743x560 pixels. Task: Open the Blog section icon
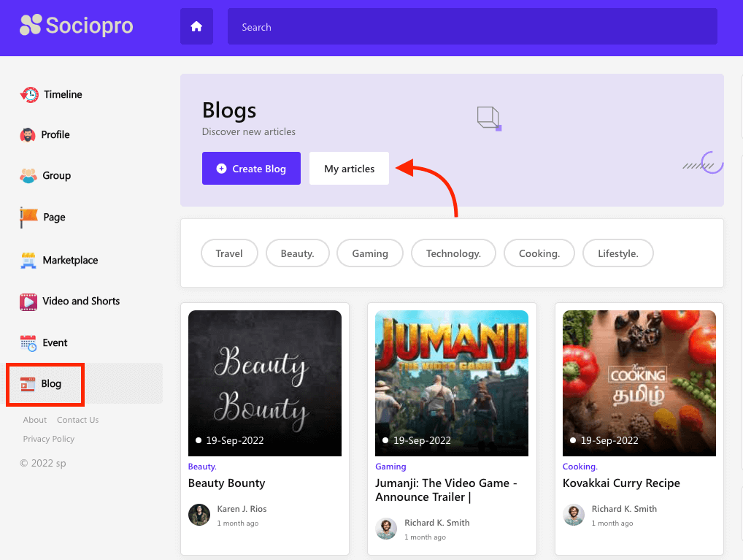coord(28,383)
